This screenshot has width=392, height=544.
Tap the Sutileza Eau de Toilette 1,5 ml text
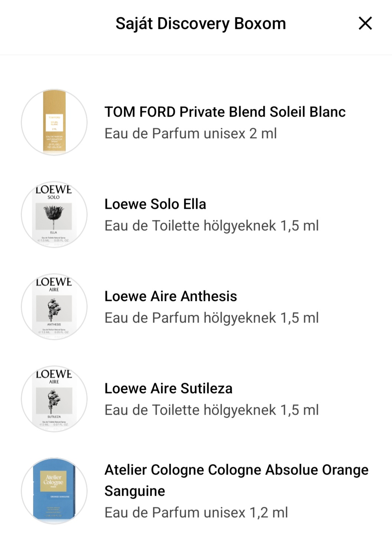coord(212,410)
